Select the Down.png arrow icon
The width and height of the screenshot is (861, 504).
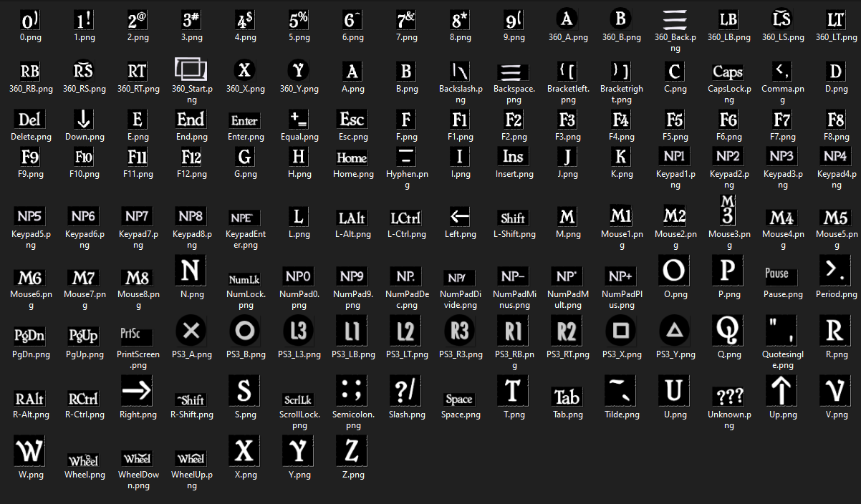pyautogui.click(x=83, y=120)
